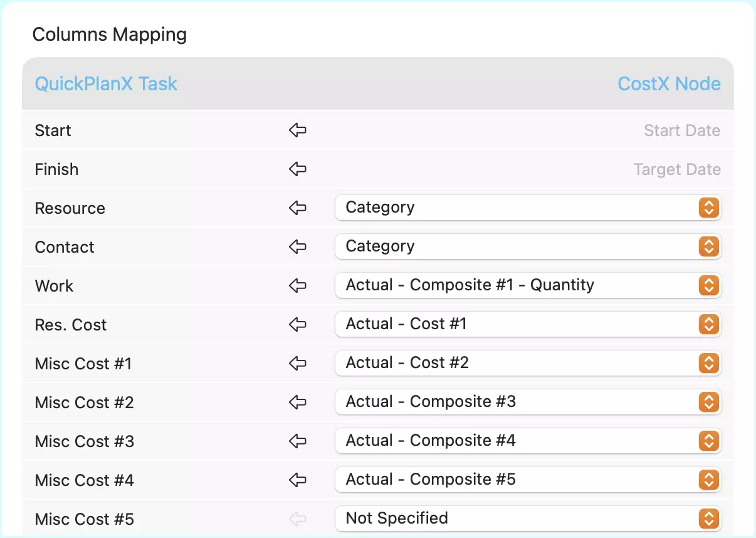The image size is (756, 538).
Task: Open the Category dropdown for Contact
Action: coord(528,247)
